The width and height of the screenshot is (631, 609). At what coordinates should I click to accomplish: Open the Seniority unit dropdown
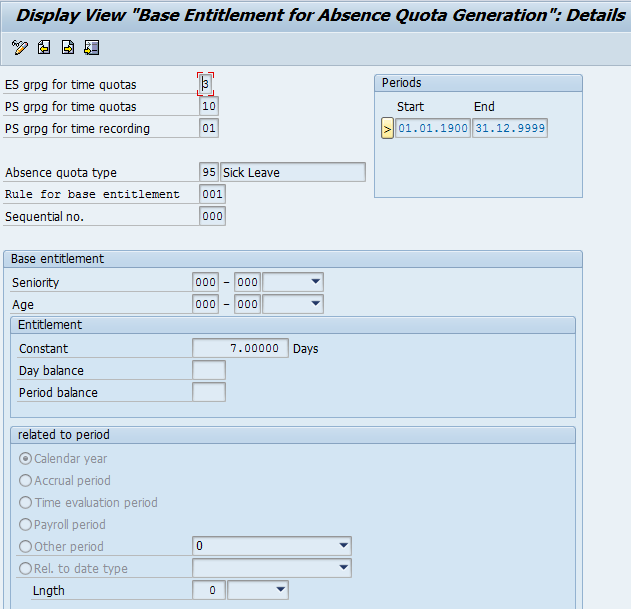click(x=314, y=283)
